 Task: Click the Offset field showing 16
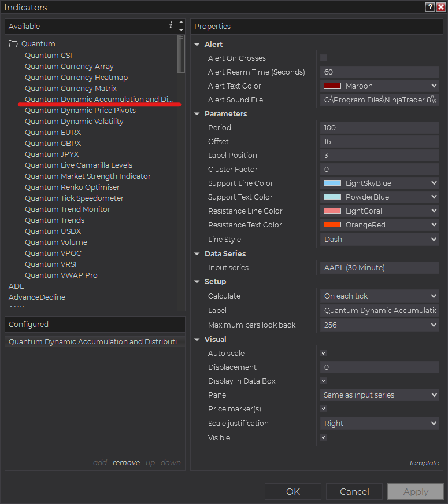(380, 141)
